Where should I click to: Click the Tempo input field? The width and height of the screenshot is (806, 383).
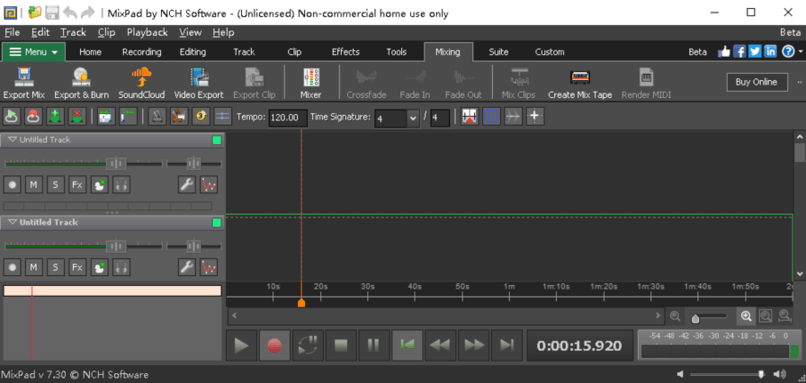(288, 118)
